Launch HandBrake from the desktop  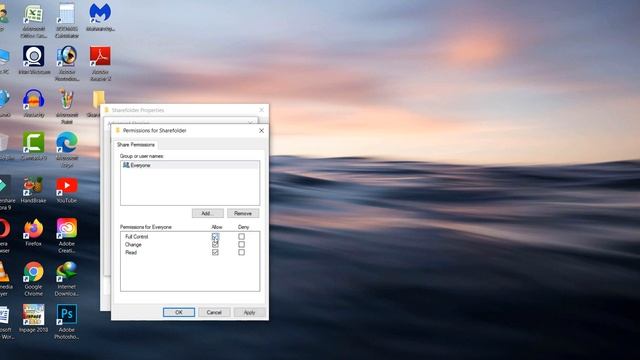click(33, 189)
